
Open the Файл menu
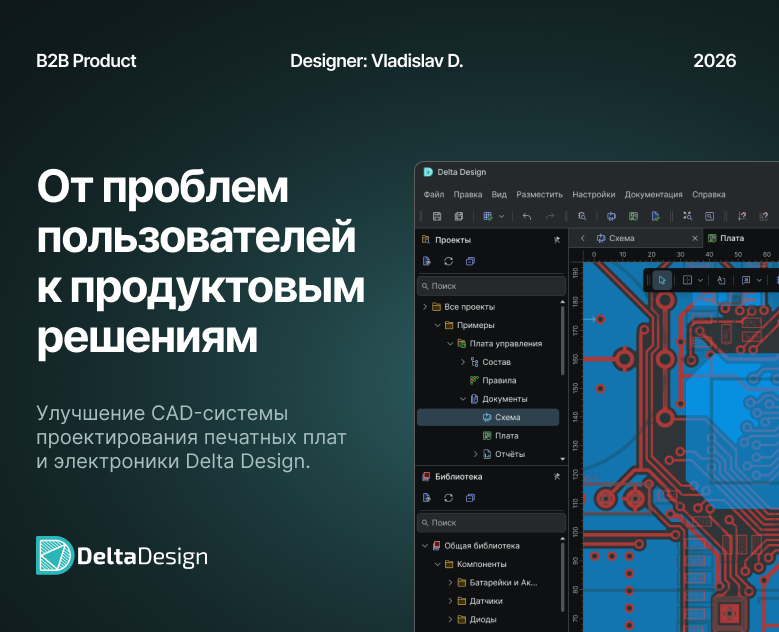(x=434, y=194)
